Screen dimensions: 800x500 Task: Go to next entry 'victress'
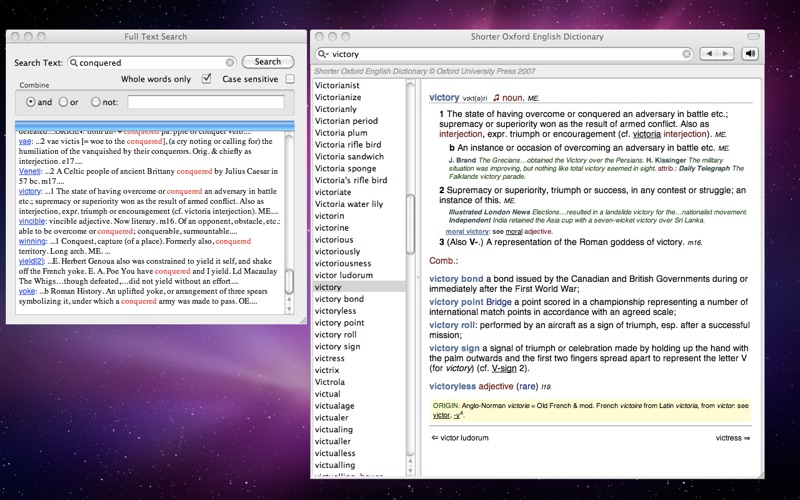click(732, 437)
